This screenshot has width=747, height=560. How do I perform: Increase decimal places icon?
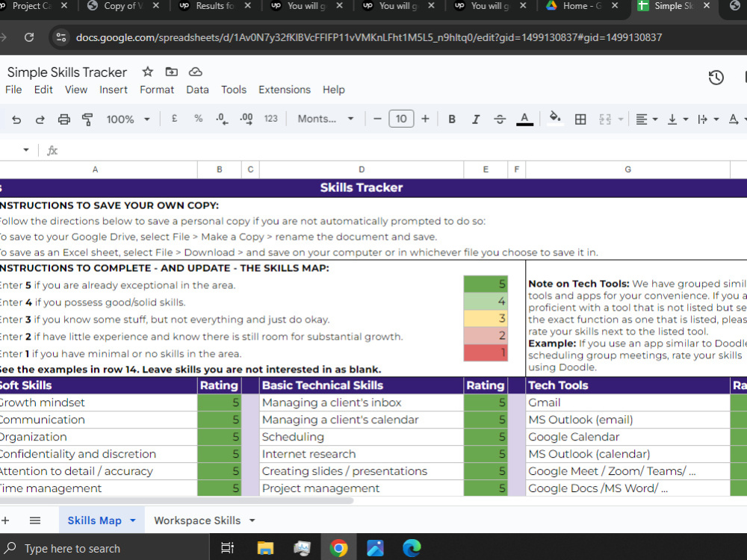[247, 119]
